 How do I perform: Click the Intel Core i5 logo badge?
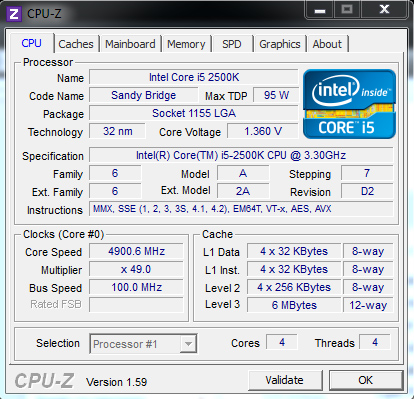[349, 104]
